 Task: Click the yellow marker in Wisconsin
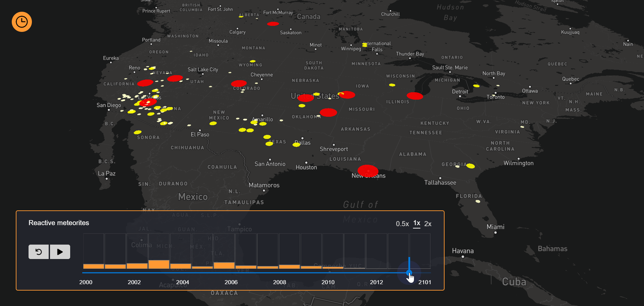pyautogui.click(x=392, y=85)
